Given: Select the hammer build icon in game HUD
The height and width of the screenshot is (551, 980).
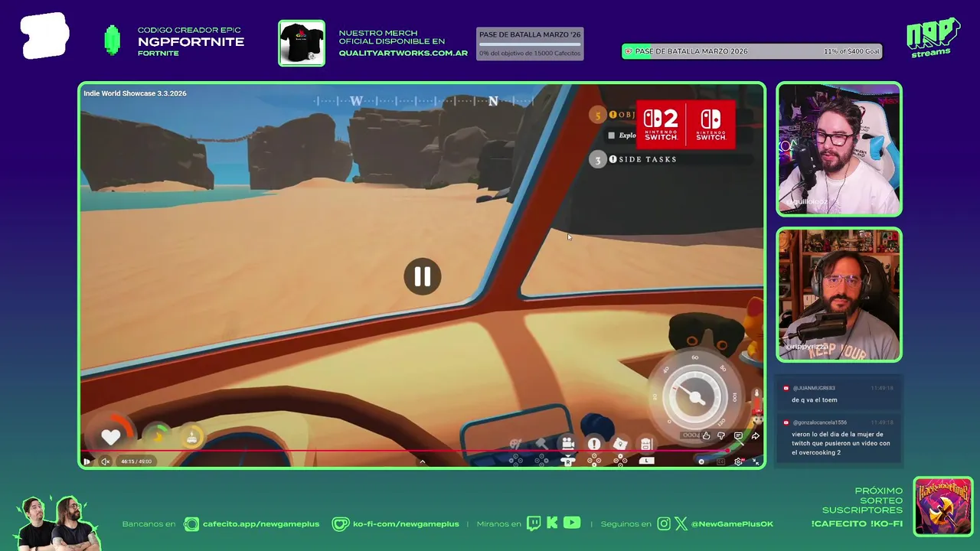Looking at the screenshot, I should 541,443.
